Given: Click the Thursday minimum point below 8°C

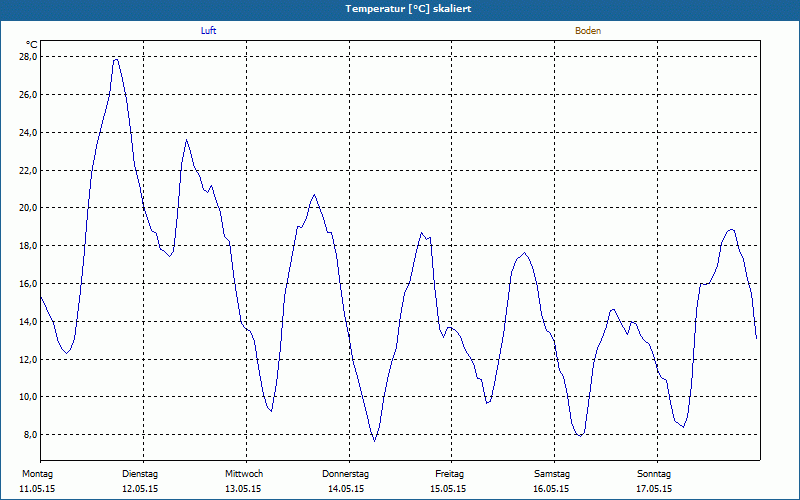Looking at the screenshot, I should (374, 441).
